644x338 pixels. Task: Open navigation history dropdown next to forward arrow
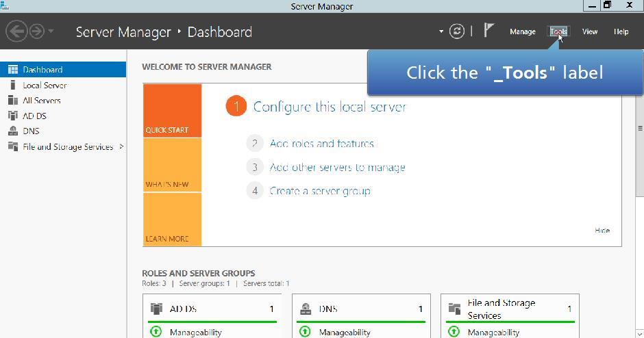[x=51, y=31]
